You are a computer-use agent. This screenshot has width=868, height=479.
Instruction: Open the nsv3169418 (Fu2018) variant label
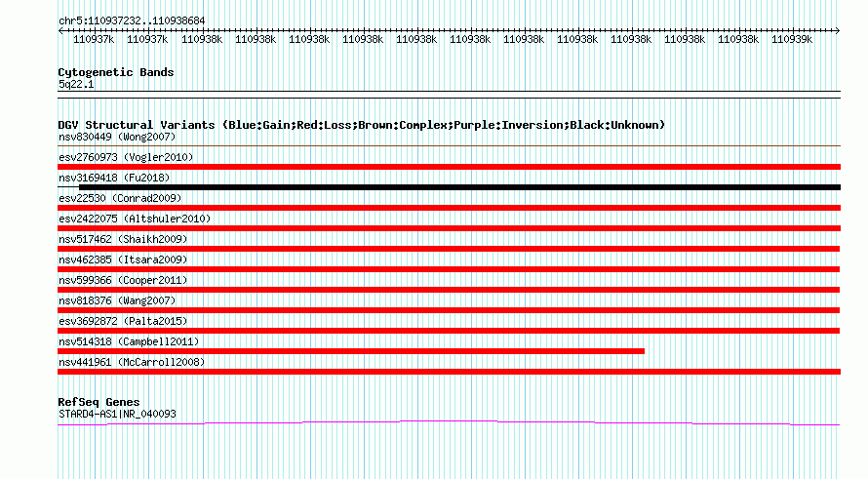(x=114, y=178)
